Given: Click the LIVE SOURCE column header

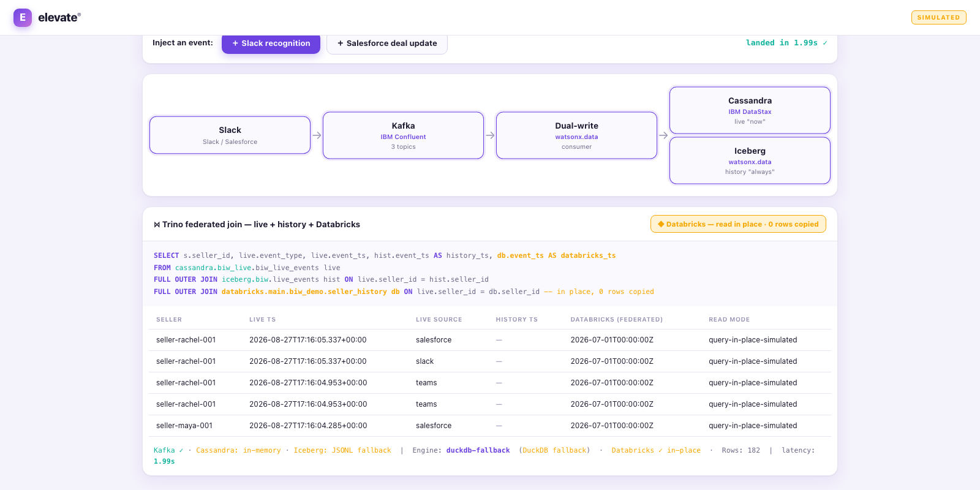Looking at the screenshot, I should tap(439, 320).
